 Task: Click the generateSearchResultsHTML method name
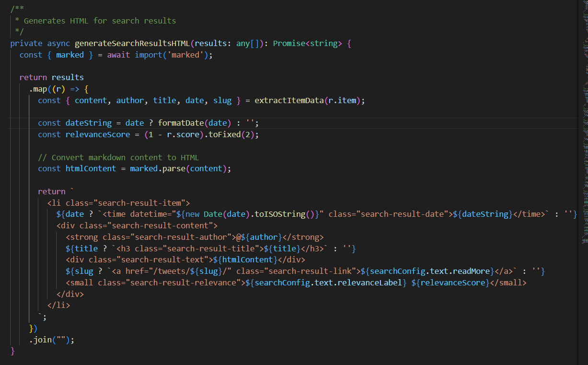(x=132, y=44)
